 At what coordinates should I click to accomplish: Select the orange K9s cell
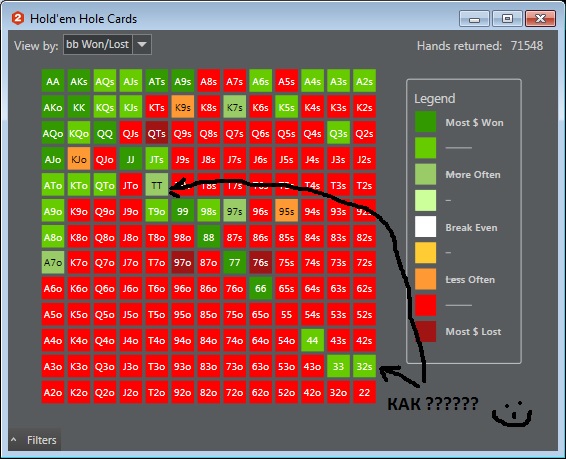pos(183,107)
